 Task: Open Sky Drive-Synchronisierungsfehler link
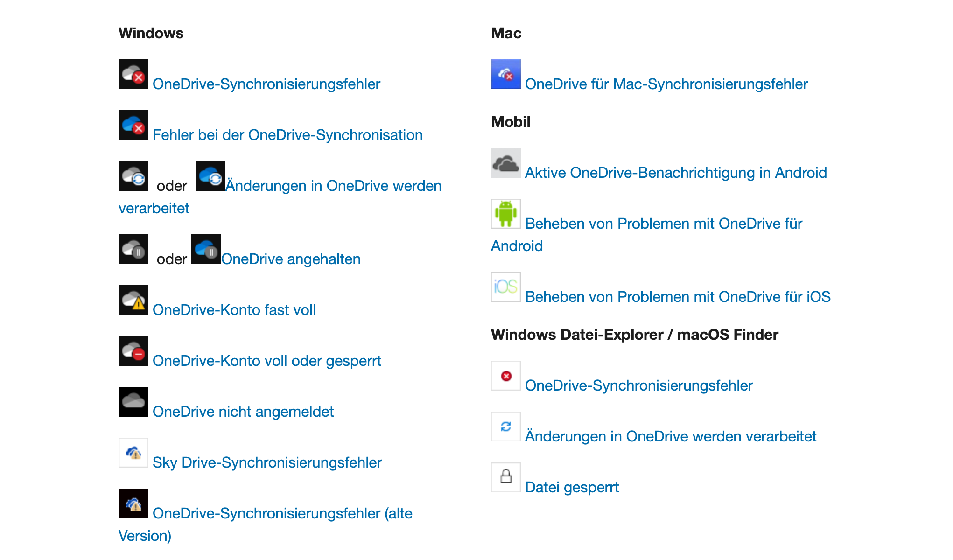[x=267, y=462]
